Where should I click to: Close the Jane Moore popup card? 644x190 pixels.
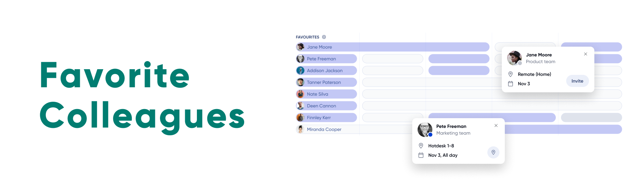point(585,54)
